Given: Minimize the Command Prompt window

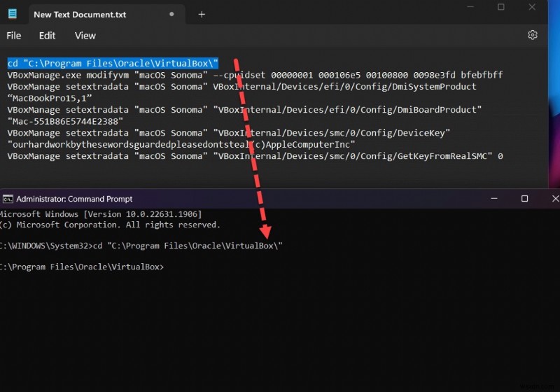Looking at the screenshot, I should click(494, 199).
